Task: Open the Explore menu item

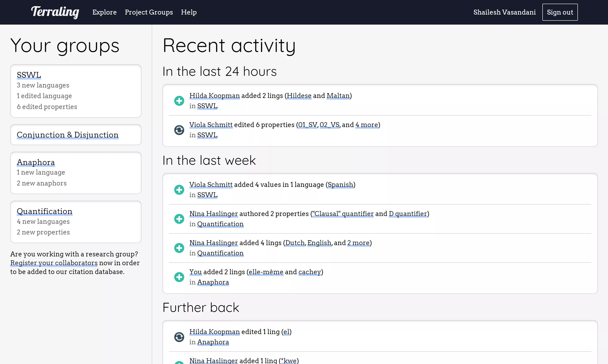Action: coord(105,12)
